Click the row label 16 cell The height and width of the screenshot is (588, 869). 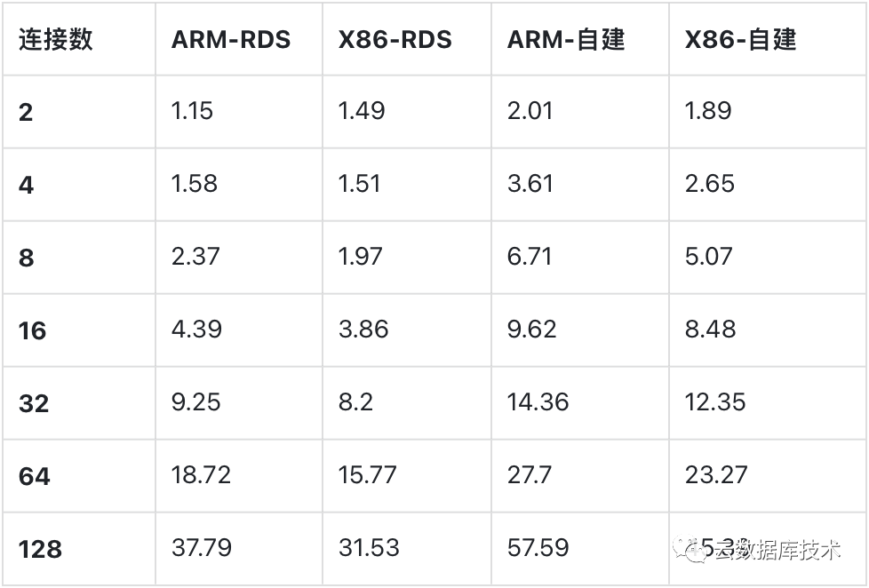coord(33,330)
